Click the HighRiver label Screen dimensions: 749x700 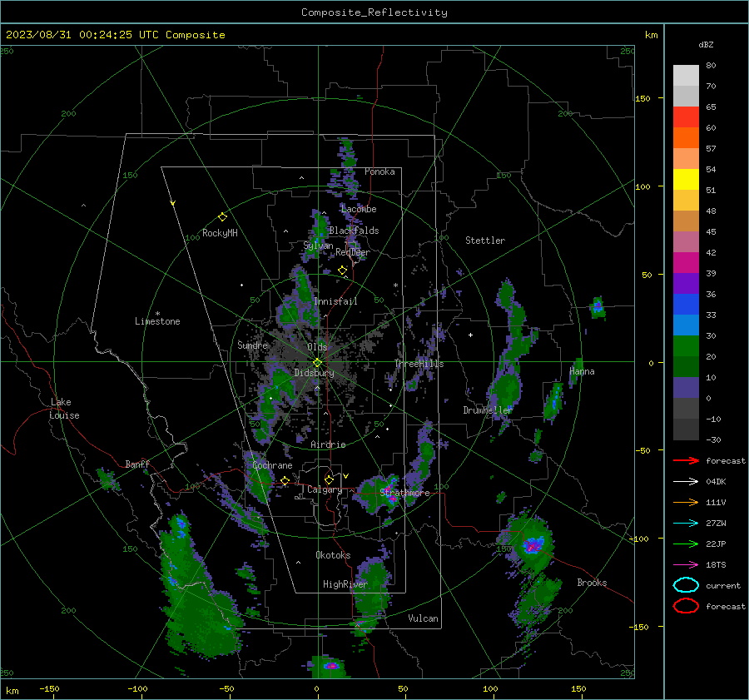345,584
